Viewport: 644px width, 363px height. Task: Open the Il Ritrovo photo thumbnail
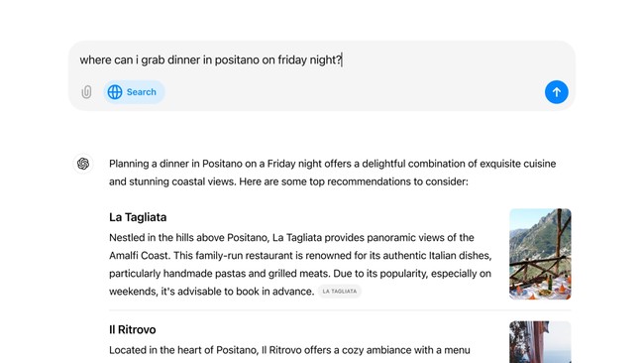[x=540, y=342]
